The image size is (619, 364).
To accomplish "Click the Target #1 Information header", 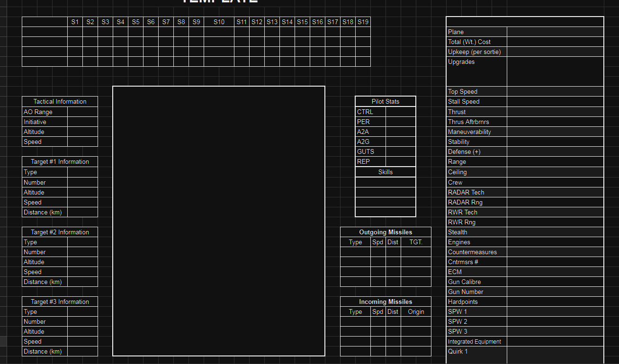I will pyautogui.click(x=60, y=162).
